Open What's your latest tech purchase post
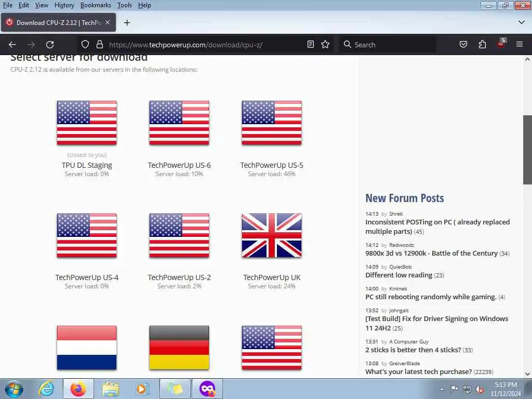 [418, 371]
